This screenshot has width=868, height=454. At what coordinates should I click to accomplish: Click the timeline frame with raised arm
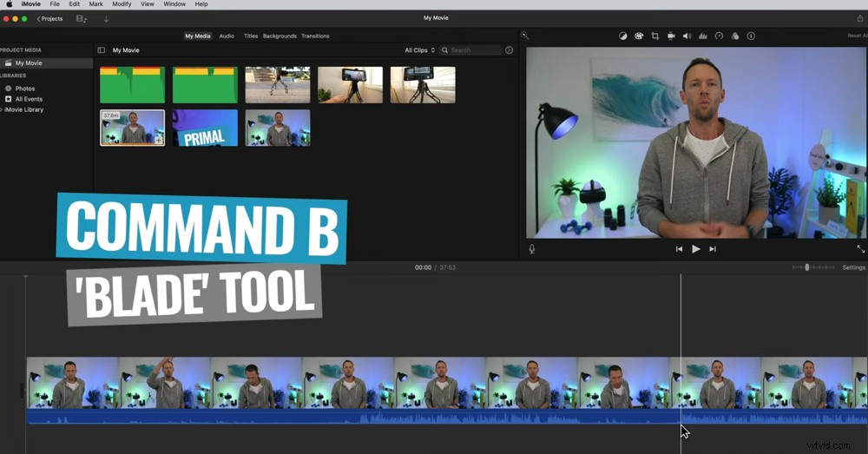point(164,383)
